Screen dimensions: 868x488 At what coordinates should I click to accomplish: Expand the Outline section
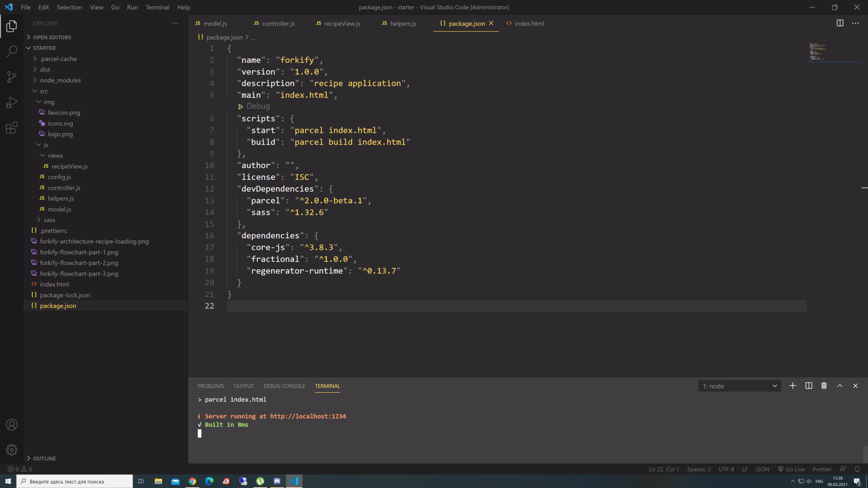coord(44,458)
